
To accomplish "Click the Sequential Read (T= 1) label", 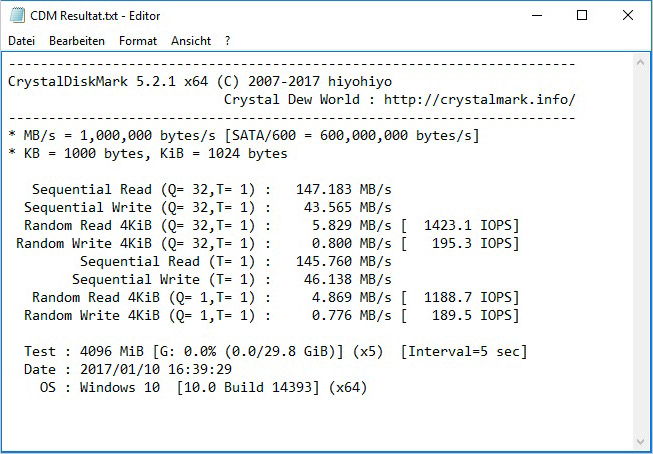I will tap(167, 262).
